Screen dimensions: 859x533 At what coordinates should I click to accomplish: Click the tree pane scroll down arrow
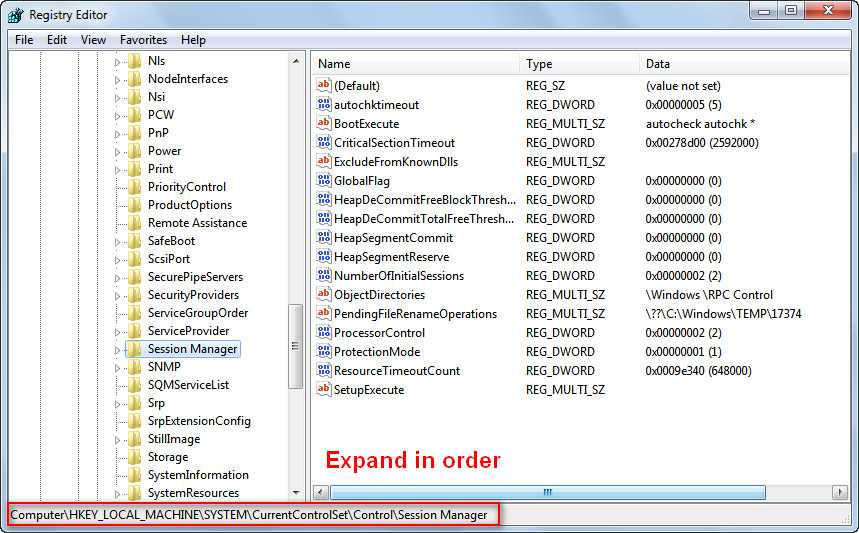296,492
